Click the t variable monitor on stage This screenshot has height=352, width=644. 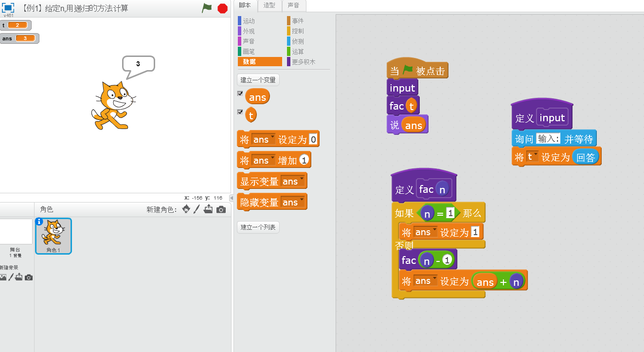[15, 25]
